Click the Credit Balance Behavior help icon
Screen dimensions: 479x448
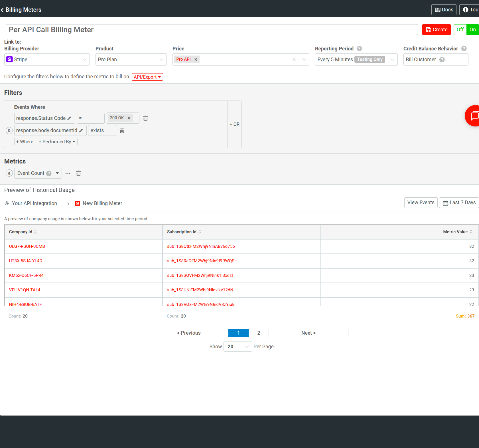464,48
